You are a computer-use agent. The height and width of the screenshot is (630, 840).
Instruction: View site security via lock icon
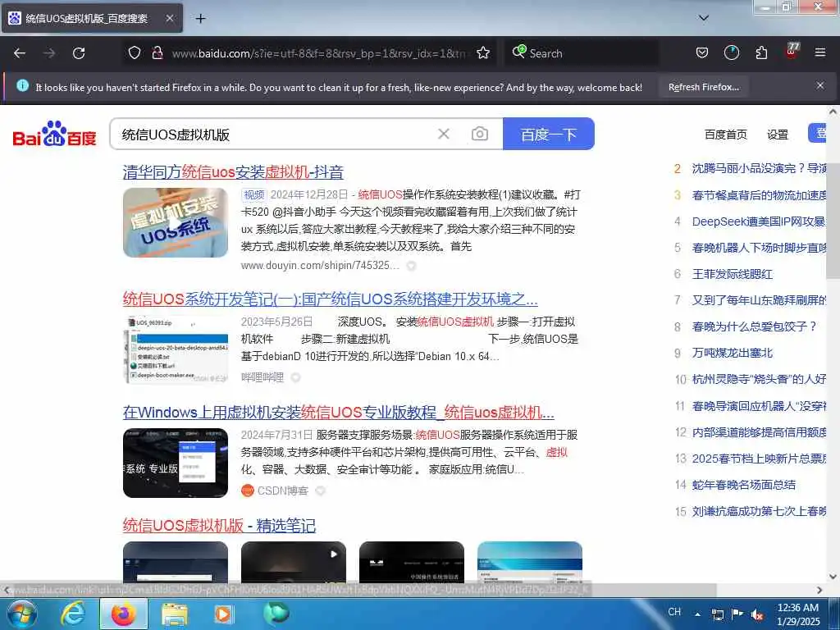tap(157, 52)
